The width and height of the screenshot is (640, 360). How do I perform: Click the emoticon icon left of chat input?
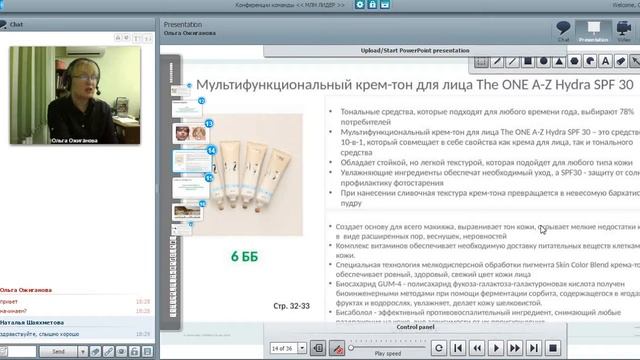pyautogui.click(x=3, y=351)
